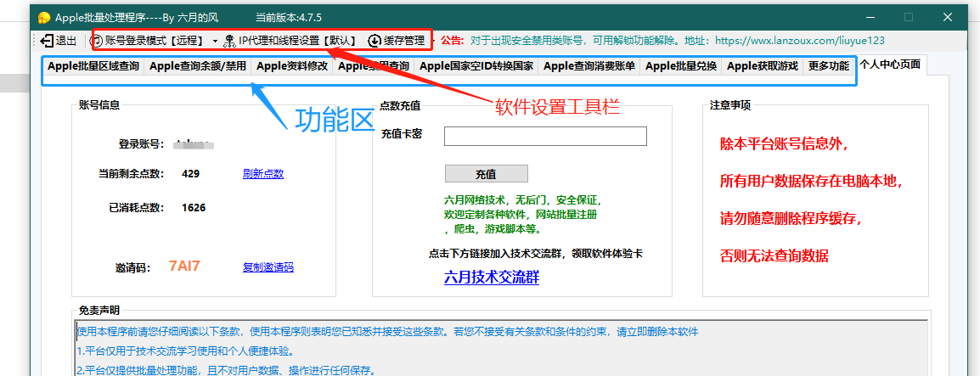Expand dropdown arrow beside 账号登录模式
This screenshot has height=376, width=980.
(215, 42)
